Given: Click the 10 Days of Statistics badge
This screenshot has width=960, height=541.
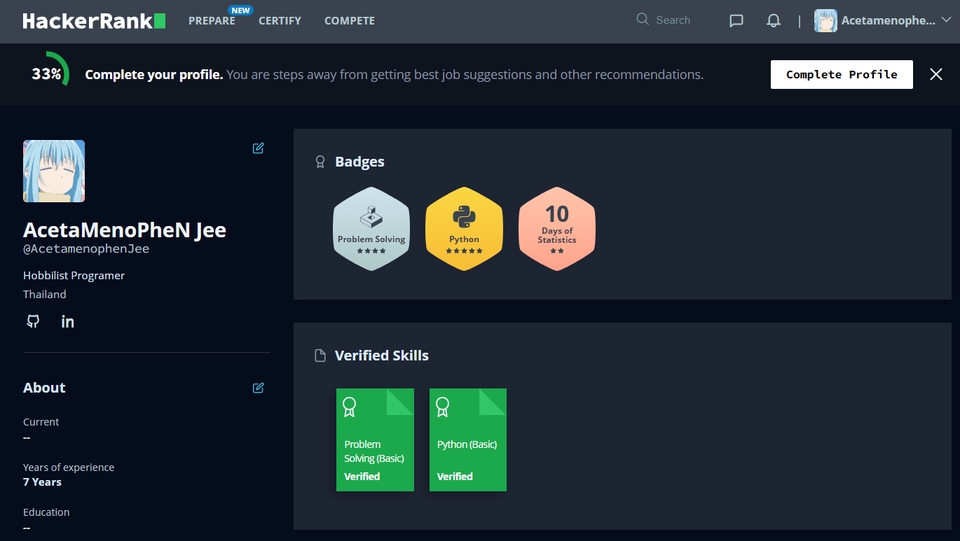Looking at the screenshot, I should tap(557, 229).
